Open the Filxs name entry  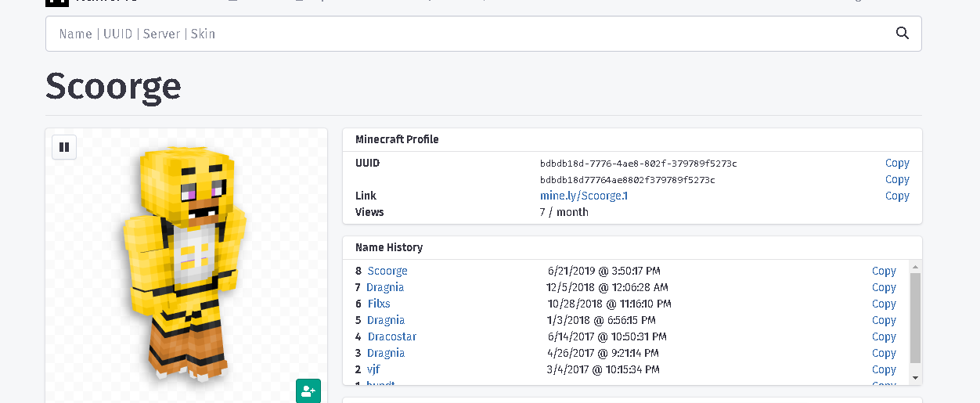point(379,304)
